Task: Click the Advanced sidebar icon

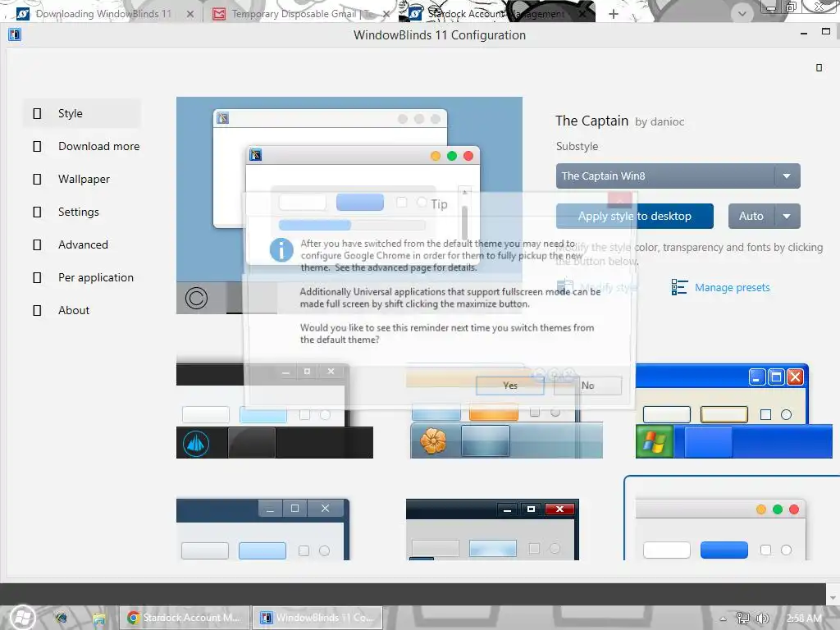Action: 37,244
